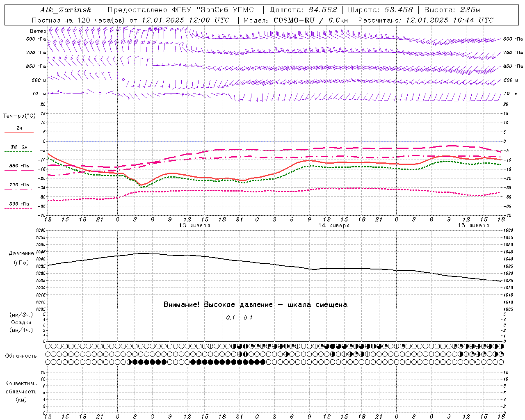Click the "Конвективн." convective cloud label
Viewport: 525px width, 420px height.
21,383
